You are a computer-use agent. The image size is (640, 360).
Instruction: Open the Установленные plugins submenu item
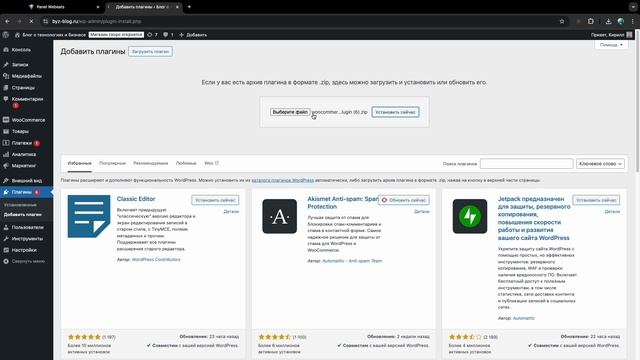[20, 205]
